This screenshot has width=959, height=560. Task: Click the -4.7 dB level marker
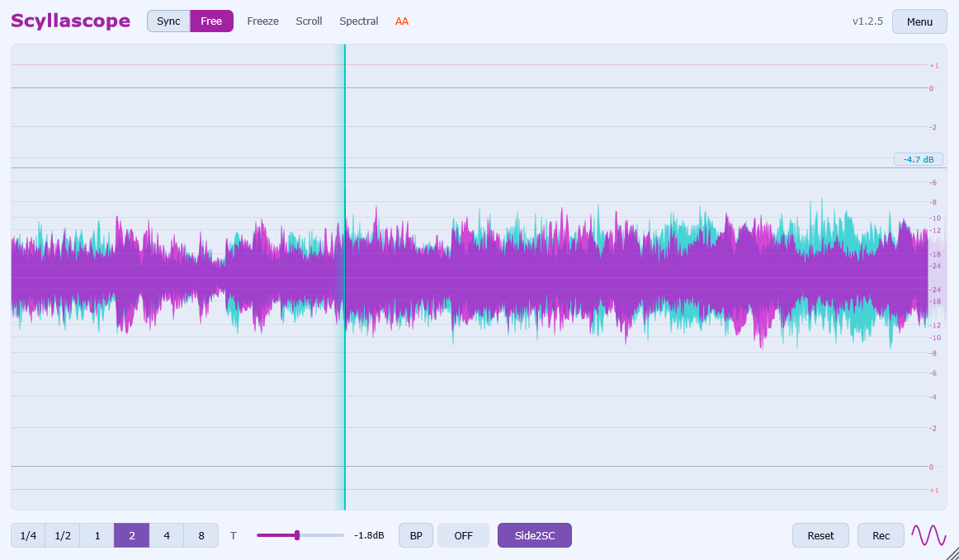coord(918,159)
